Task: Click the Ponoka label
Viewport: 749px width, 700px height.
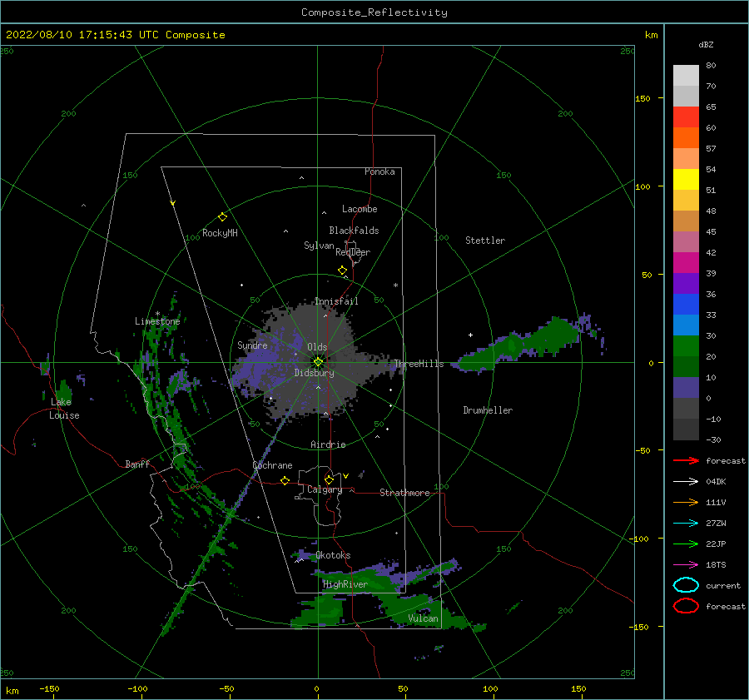Action: point(379,171)
